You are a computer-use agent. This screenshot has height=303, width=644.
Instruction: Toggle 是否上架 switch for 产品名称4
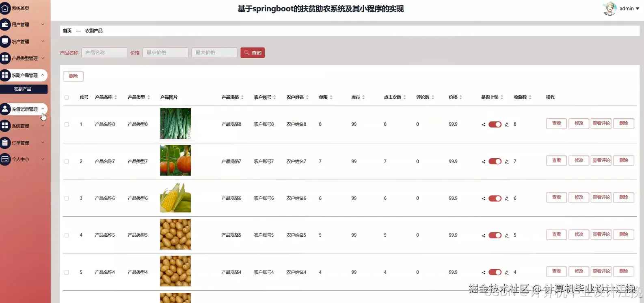tap(495, 272)
